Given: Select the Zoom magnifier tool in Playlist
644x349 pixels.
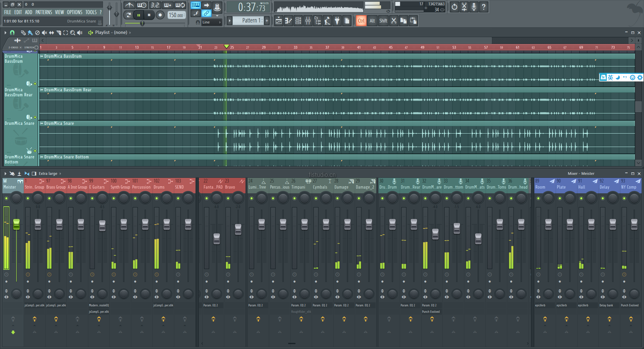Looking at the screenshot, I should click(x=72, y=33).
